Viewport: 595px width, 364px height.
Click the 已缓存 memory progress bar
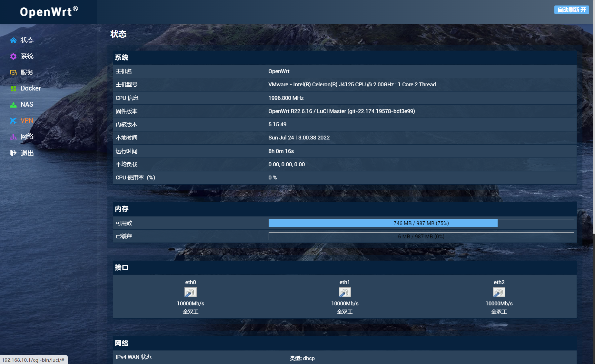coord(421,236)
